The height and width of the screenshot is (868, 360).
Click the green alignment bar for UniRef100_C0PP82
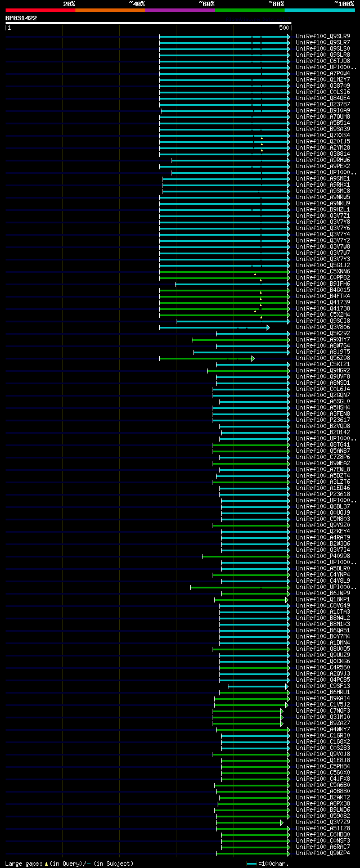(224, 278)
